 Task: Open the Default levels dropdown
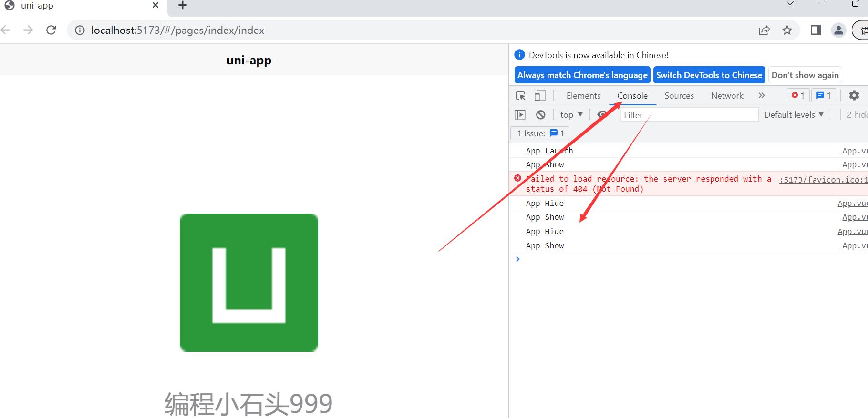(x=794, y=114)
